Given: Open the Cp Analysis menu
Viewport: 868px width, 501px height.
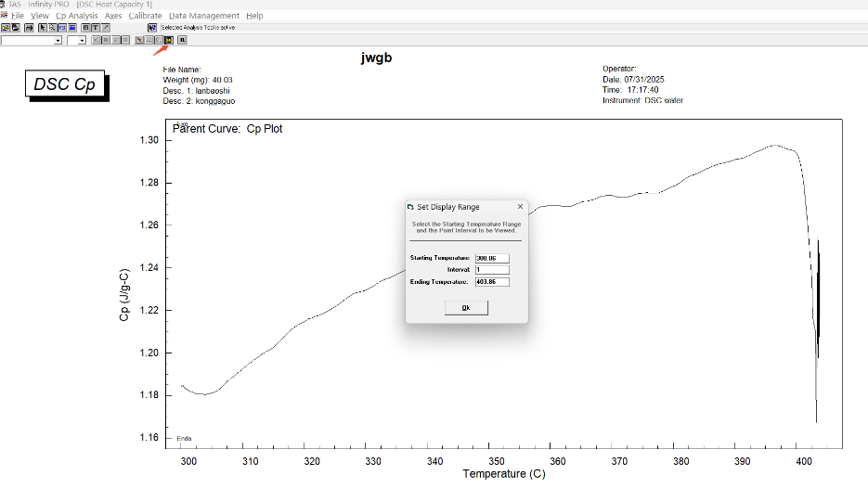Looking at the screenshot, I should click(x=77, y=16).
